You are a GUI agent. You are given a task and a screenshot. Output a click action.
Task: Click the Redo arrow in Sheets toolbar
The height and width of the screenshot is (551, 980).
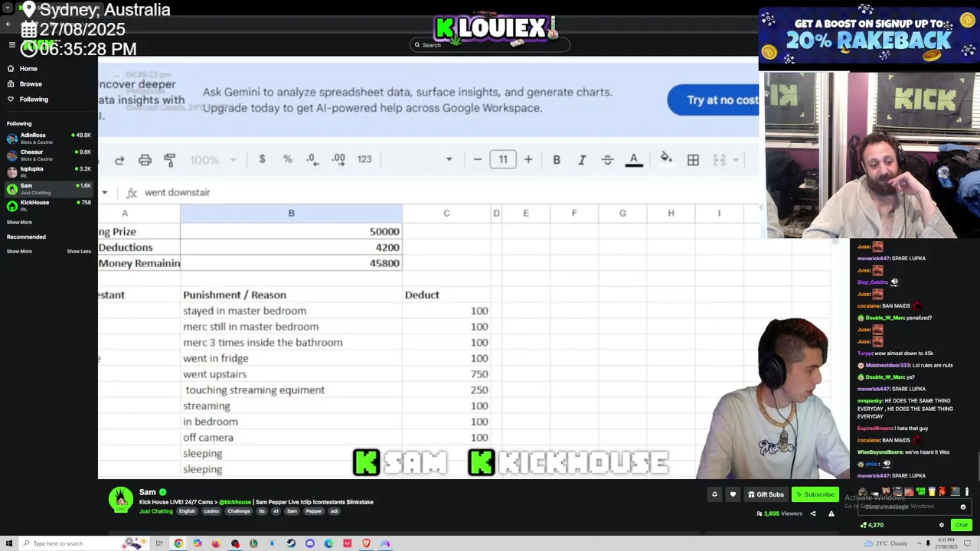[x=119, y=160]
